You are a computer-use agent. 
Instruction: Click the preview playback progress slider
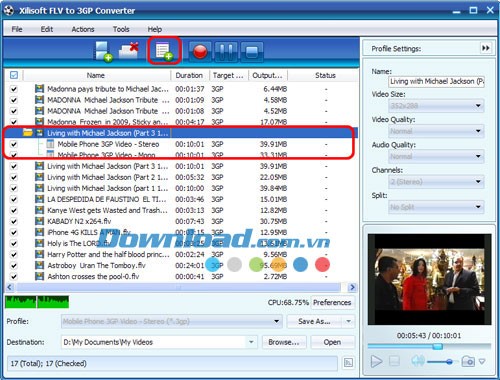(429, 347)
